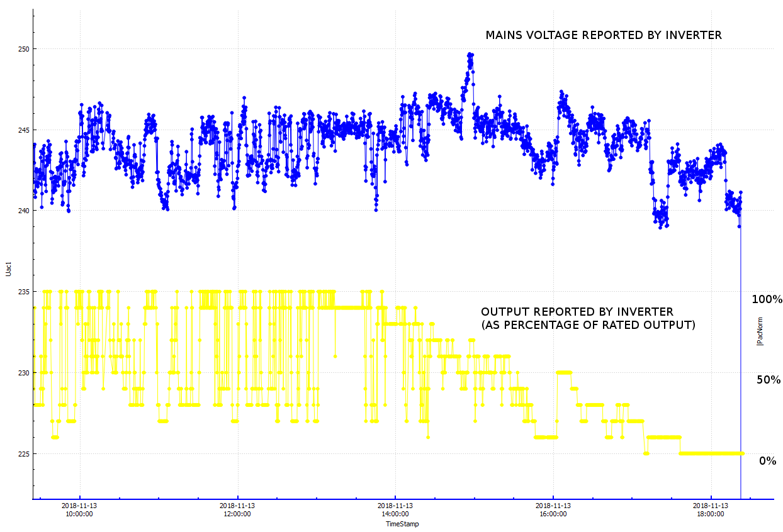Click the Uac1 y-axis title
Screen dimensions: 783x532
(x=8, y=268)
